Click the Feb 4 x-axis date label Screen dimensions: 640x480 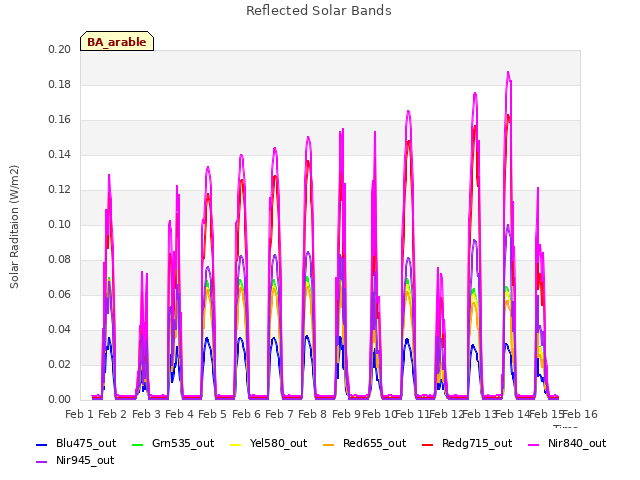coord(179,414)
